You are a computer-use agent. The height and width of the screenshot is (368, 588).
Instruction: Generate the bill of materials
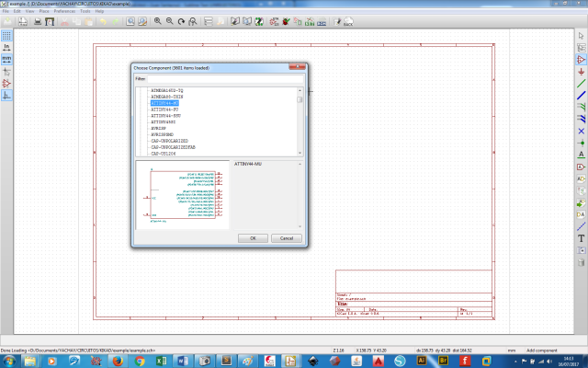[322, 21]
